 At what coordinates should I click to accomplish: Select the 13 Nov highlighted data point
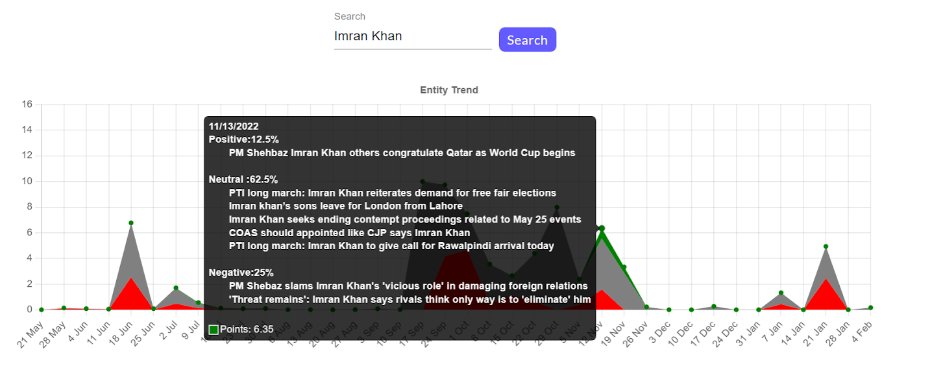[602, 228]
